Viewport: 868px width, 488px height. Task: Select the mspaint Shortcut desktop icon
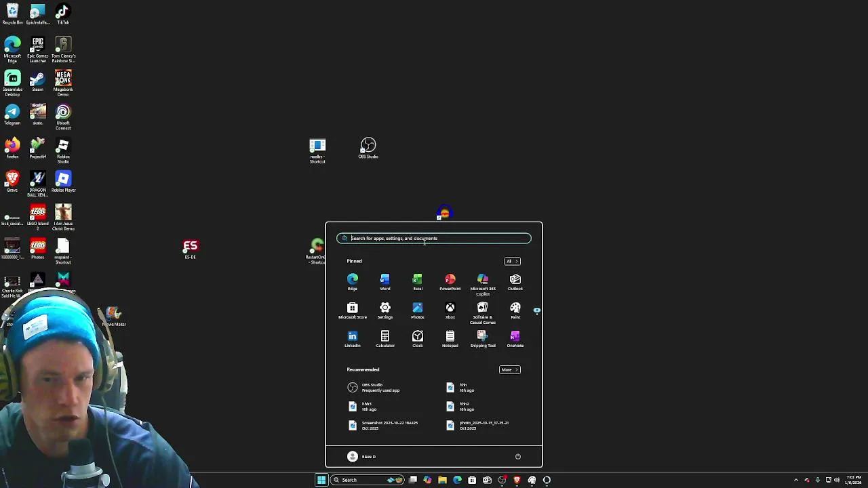coord(63,251)
